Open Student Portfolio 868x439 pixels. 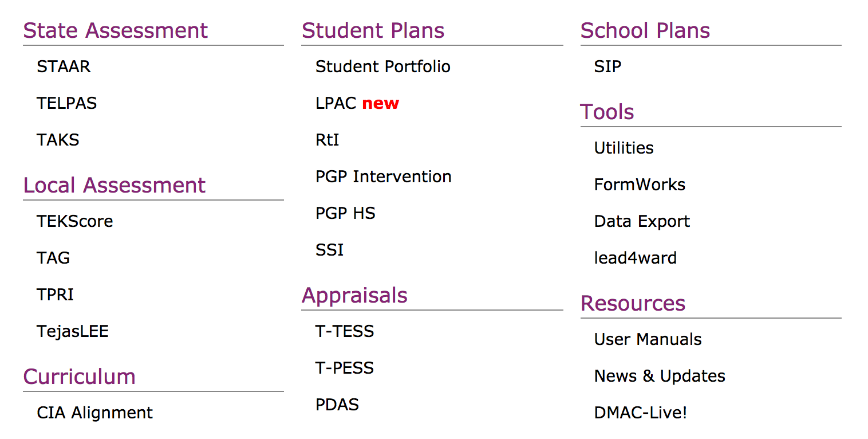click(382, 66)
